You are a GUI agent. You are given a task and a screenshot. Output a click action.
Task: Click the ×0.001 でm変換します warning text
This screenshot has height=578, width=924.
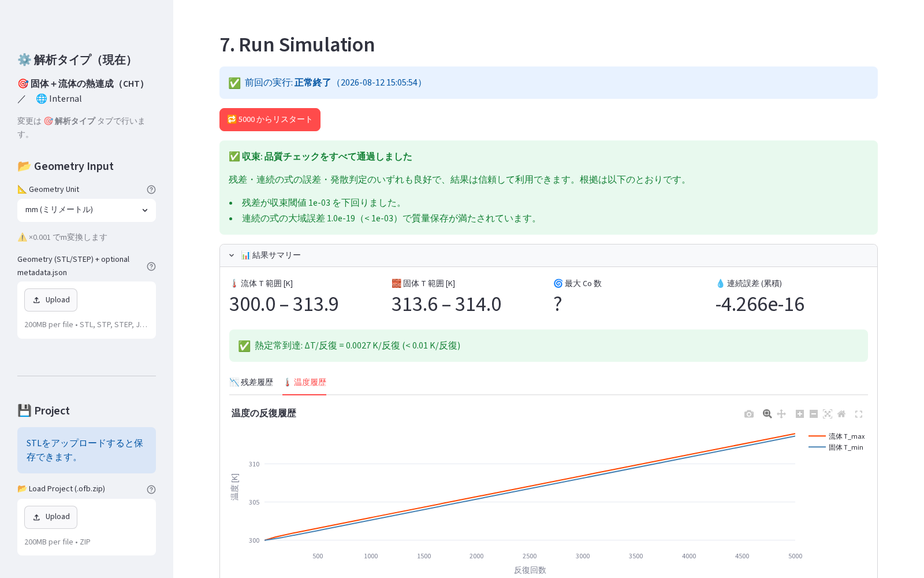tap(62, 238)
